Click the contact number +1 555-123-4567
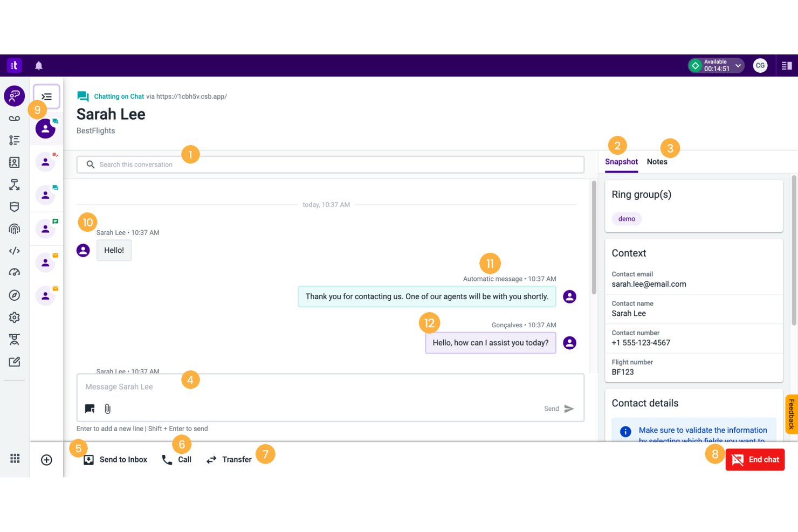 tap(641, 343)
